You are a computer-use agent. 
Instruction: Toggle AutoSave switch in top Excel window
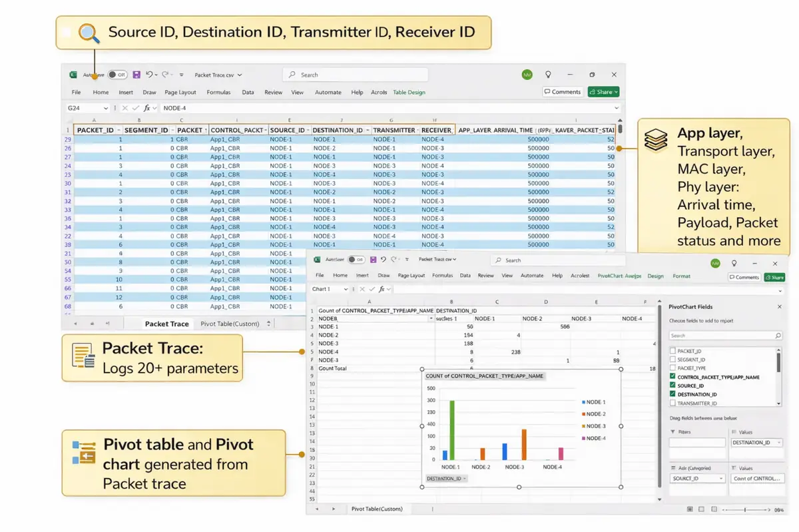[117, 75]
